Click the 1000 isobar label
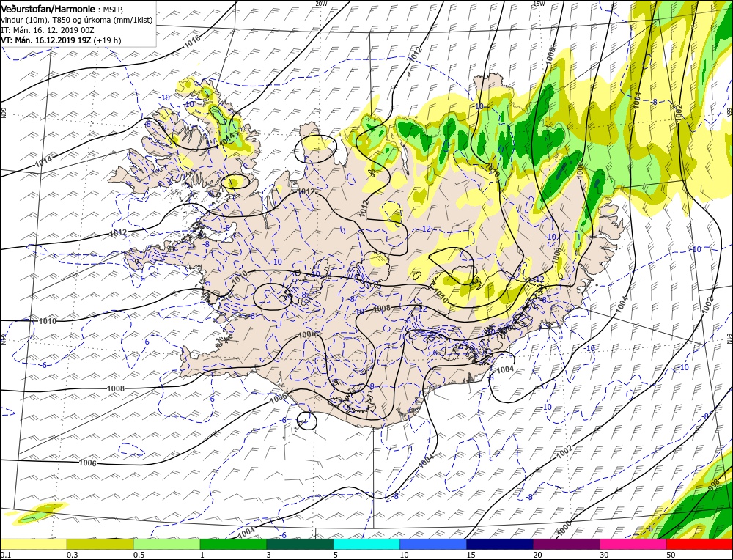The height and width of the screenshot is (560, 733). click(564, 527)
